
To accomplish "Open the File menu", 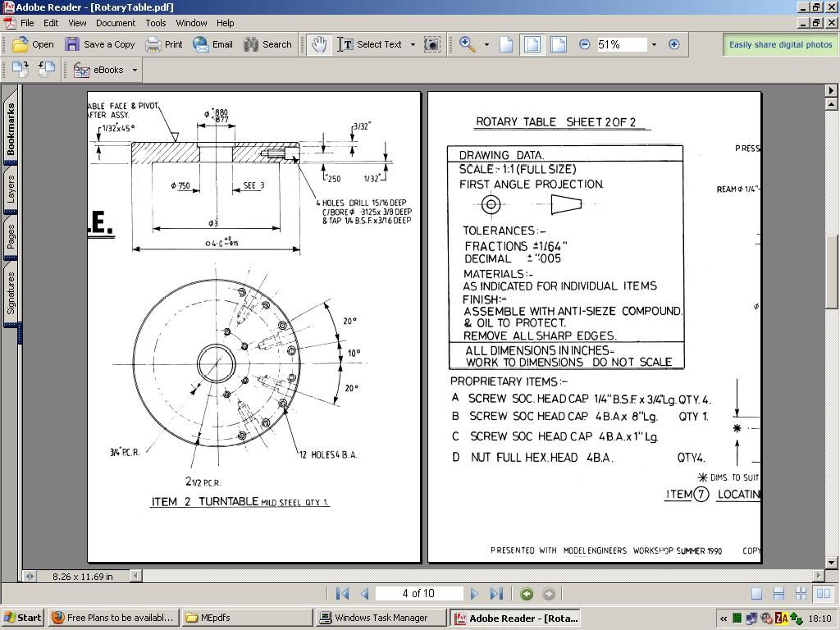I will point(27,23).
